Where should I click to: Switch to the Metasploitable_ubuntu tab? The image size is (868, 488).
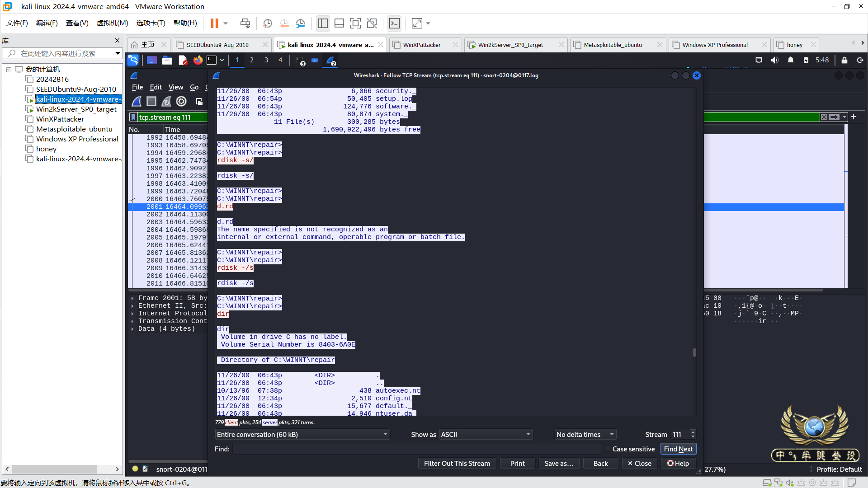point(613,45)
